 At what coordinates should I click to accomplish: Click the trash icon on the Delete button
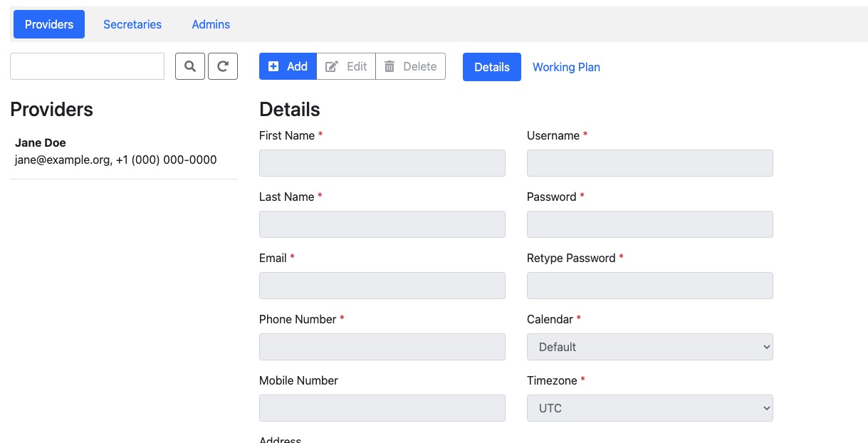pyautogui.click(x=389, y=66)
